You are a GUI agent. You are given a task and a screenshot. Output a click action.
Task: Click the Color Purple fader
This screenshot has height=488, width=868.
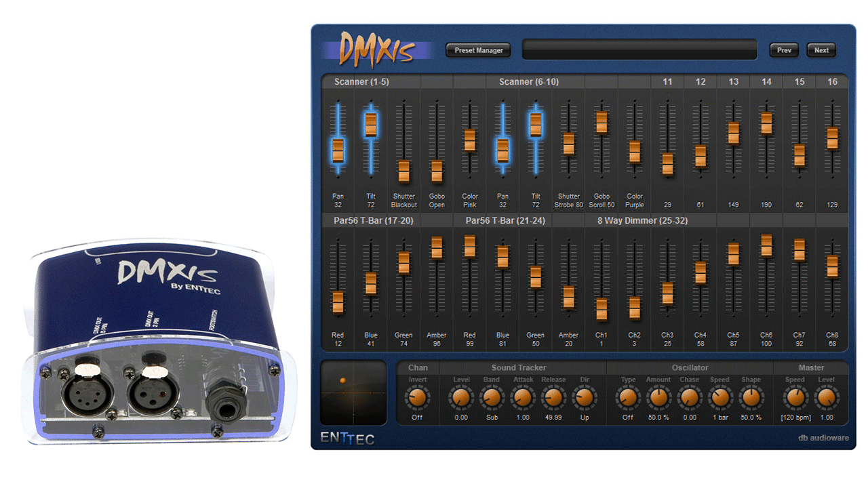click(635, 151)
